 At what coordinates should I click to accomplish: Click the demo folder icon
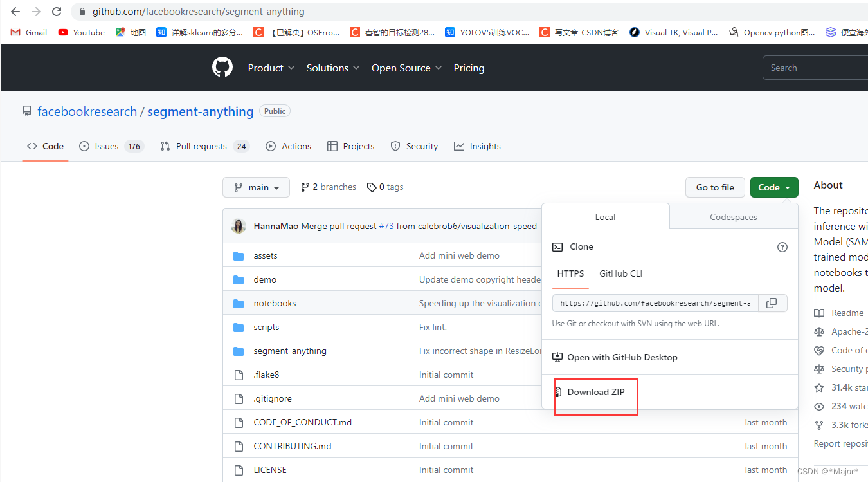[239, 280]
